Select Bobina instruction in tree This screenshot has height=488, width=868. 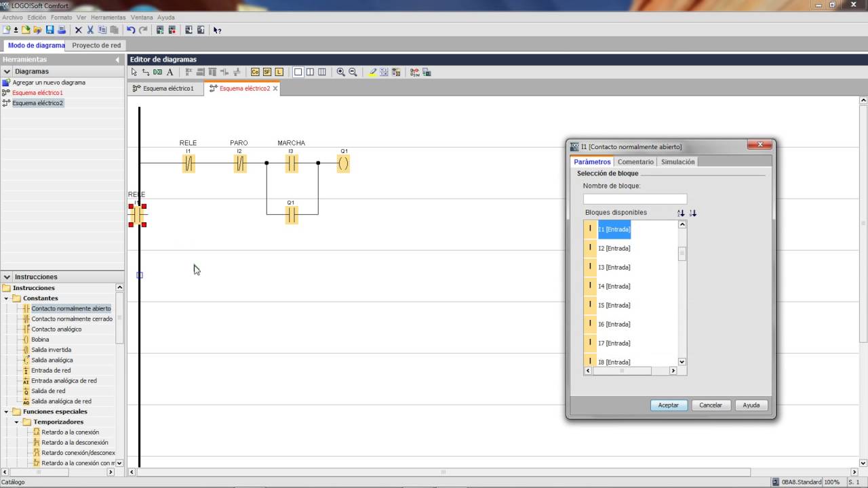40,340
